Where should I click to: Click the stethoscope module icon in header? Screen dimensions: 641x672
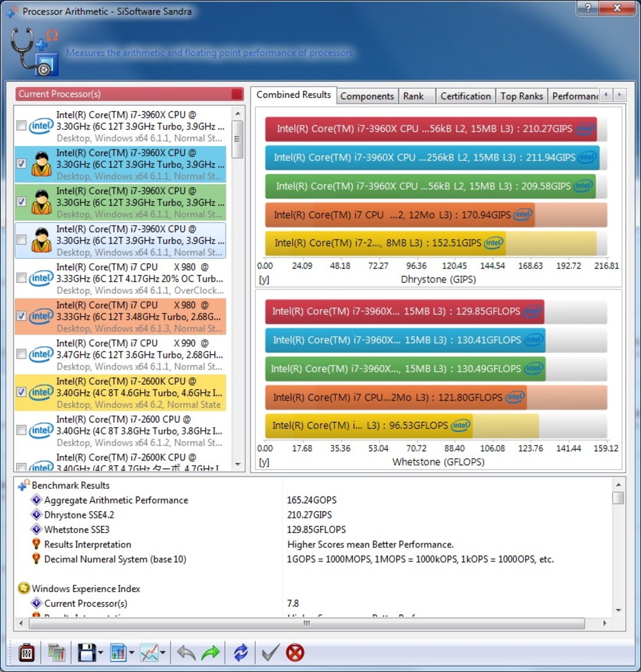(34, 51)
